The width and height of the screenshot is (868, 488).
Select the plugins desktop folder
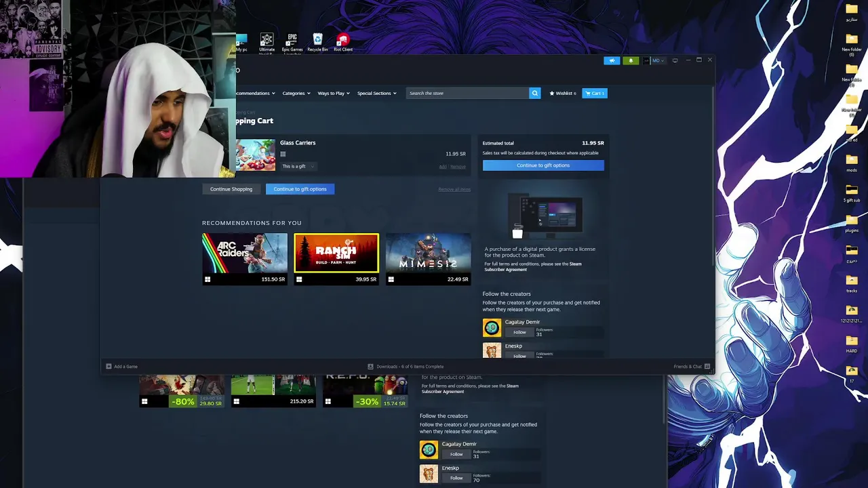click(852, 223)
